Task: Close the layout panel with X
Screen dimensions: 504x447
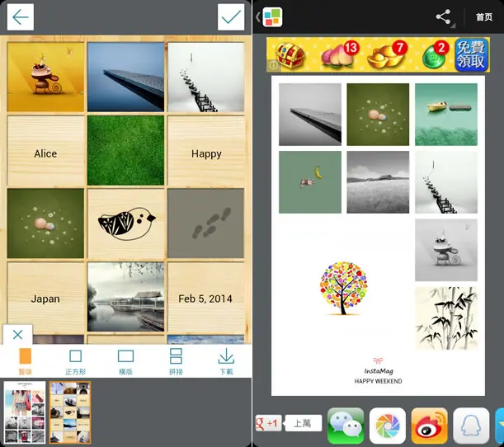Action: coord(17,335)
